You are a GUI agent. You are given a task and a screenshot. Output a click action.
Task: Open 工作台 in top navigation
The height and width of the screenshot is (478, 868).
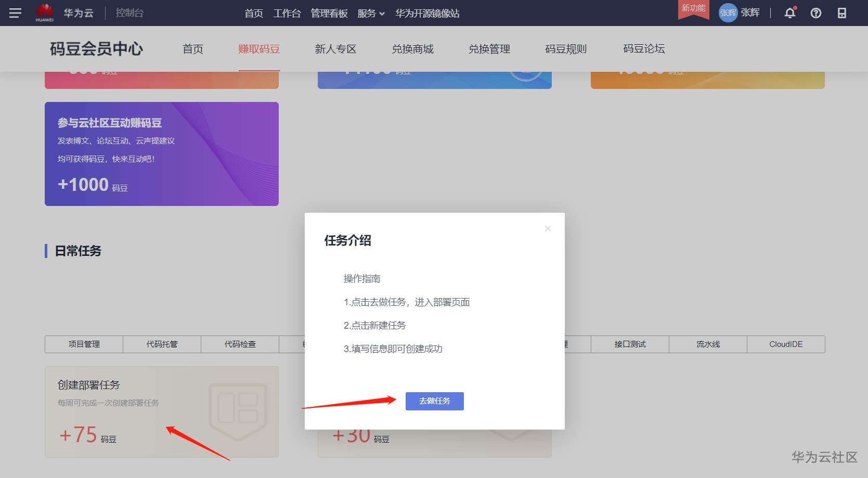[287, 13]
